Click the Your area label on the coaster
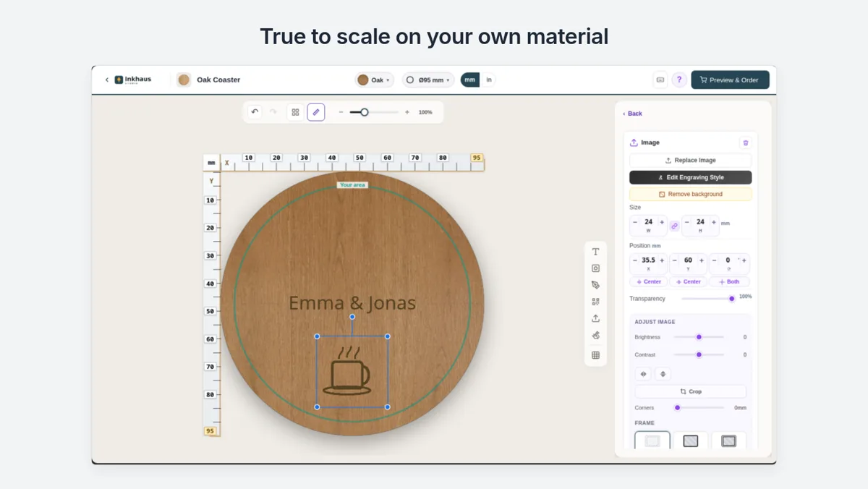868x489 pixels. (x=352, y=185)
